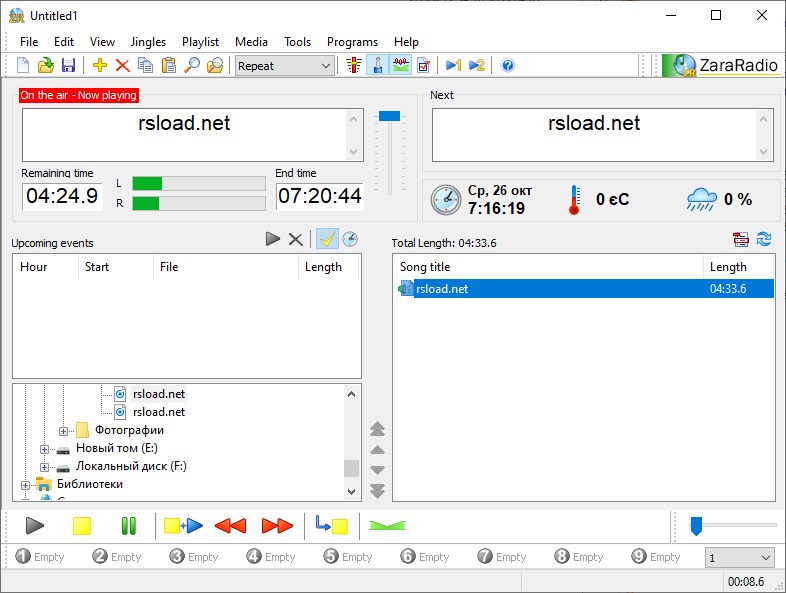Open the Tools menu

pyautogui.click(x=297, y=42)
